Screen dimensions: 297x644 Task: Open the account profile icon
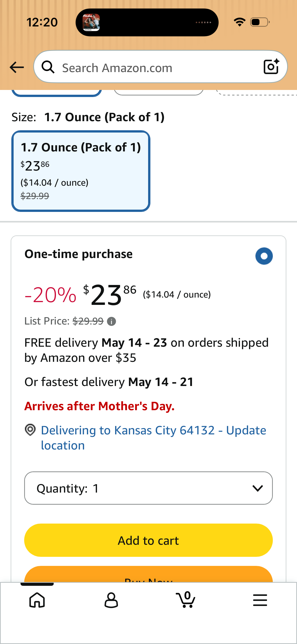[x=111, y=600]
